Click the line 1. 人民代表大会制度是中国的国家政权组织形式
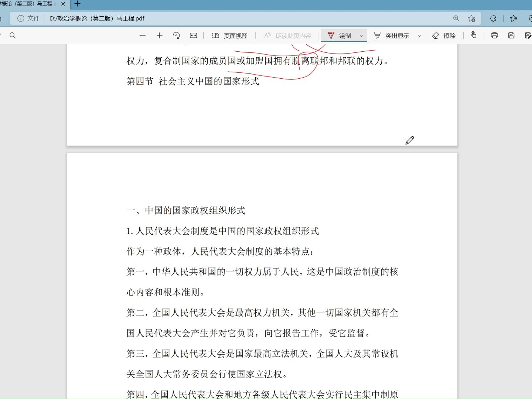Viewport: 532px width, 399px height. (x=222, y=231)
